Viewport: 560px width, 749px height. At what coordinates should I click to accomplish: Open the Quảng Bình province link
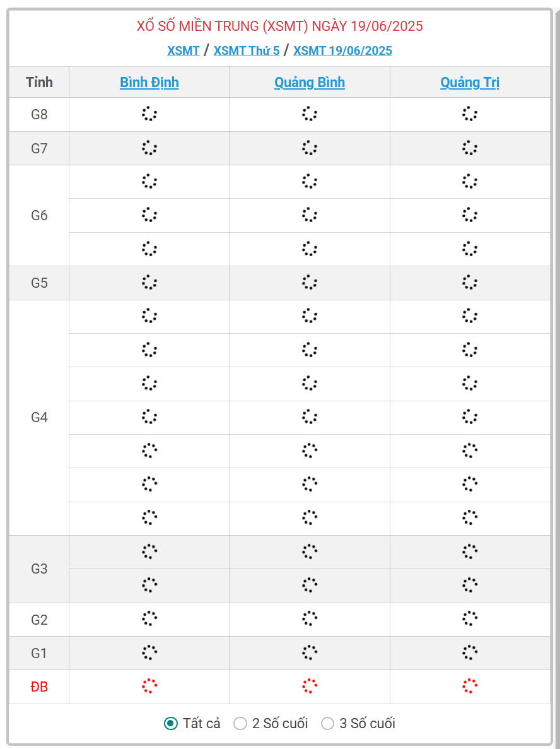click(x=310, y=82)
